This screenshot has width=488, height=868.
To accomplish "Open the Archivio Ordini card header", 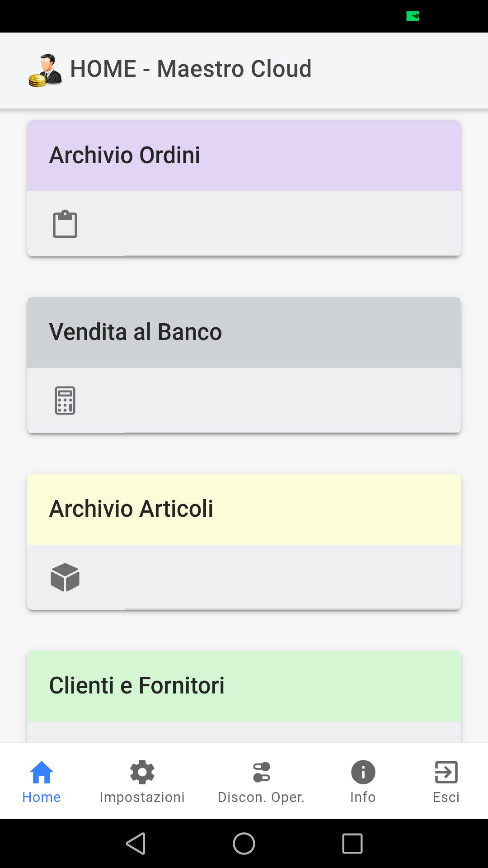I will (x=244, y=156).
